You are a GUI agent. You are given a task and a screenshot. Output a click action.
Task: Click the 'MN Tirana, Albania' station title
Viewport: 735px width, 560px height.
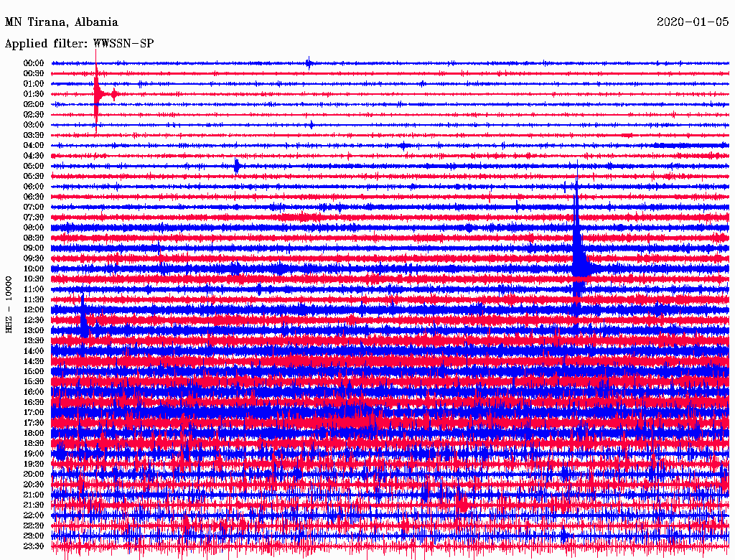(x=62, y=22)
